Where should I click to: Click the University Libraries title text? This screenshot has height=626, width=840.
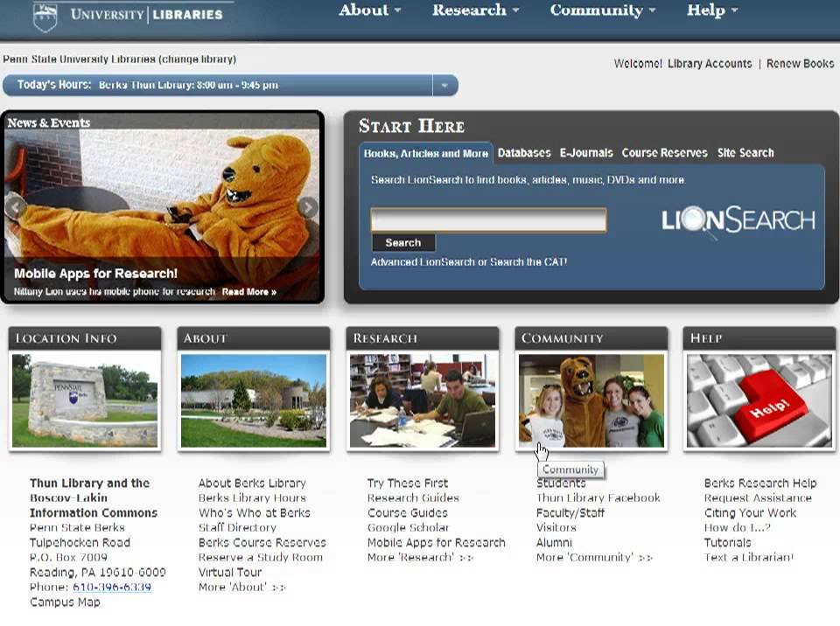pos(146,15)
